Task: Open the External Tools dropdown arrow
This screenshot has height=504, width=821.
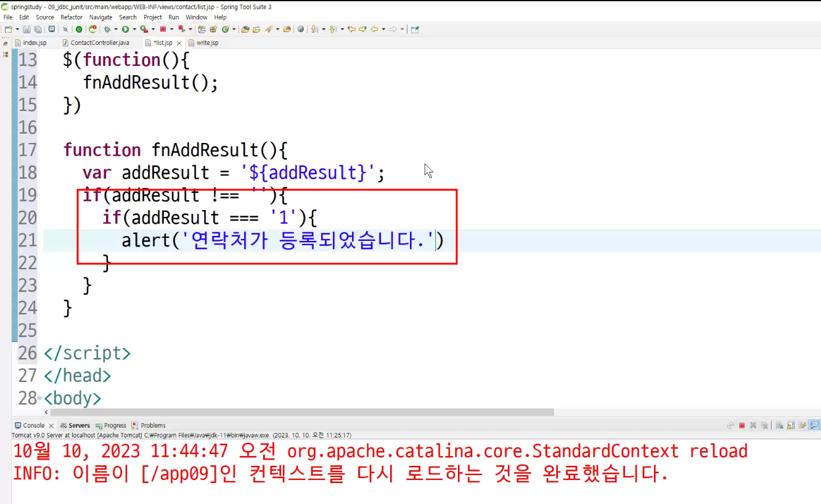Action: (153, 29)
